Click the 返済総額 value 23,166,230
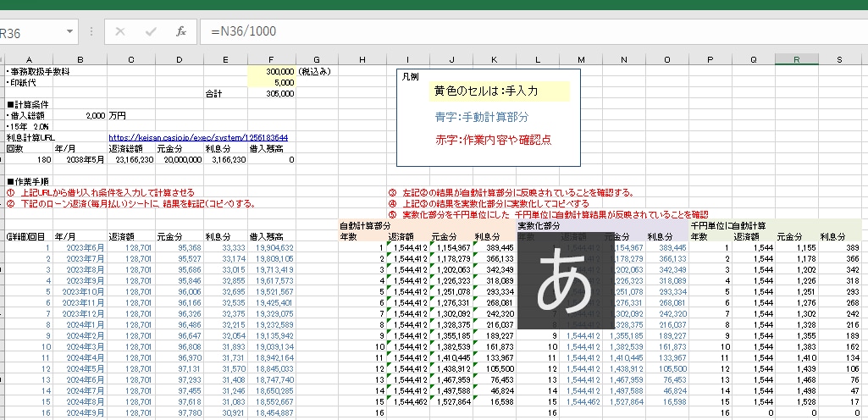Viewport: 868px width, 420px height. click(130, 159)
